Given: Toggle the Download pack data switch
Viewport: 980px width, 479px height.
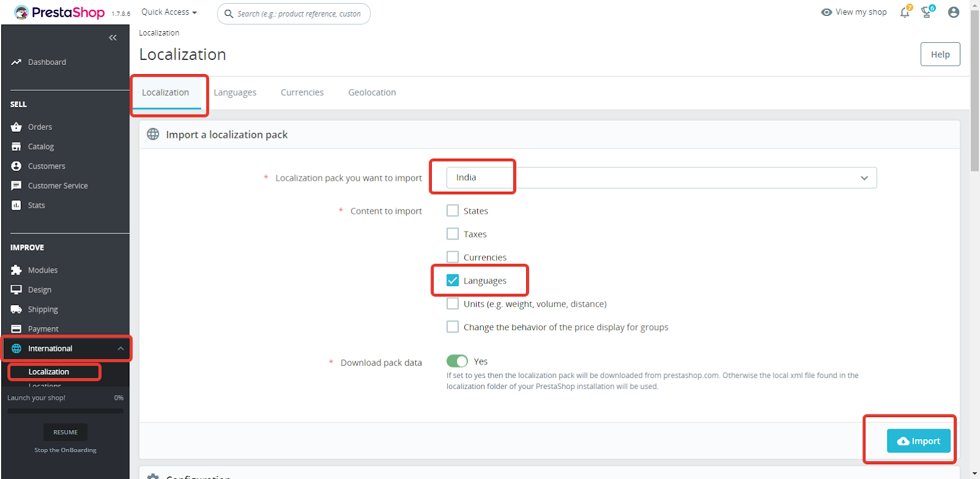Looking at the screenshot, I should coord(457,361).
